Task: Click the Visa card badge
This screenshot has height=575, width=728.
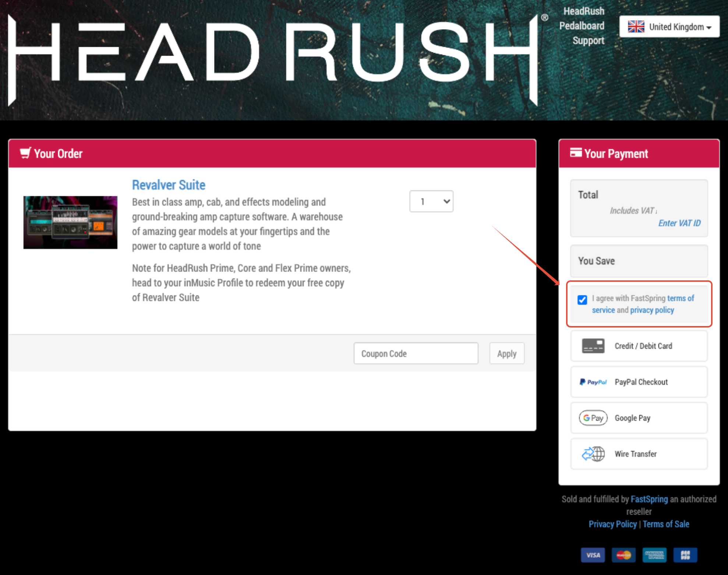Action: [x=593, y=555]
